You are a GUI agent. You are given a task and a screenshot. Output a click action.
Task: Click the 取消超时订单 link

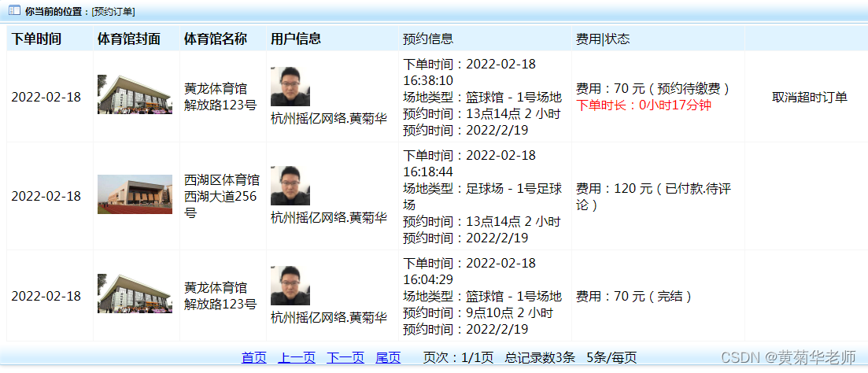click(x=810, y=98)
